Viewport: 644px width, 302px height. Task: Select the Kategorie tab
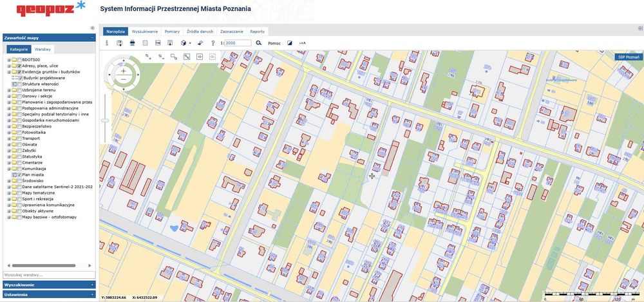(19, 50)
